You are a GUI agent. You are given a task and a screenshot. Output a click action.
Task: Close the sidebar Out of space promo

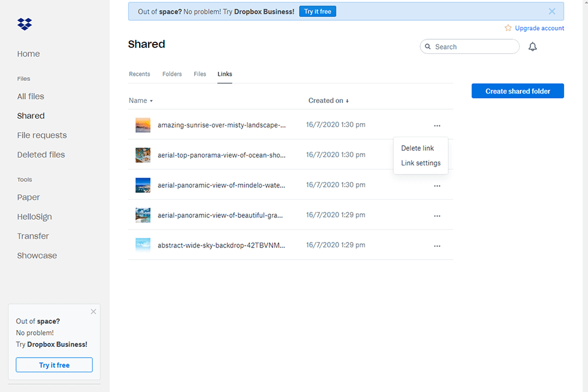pos(93,311)
